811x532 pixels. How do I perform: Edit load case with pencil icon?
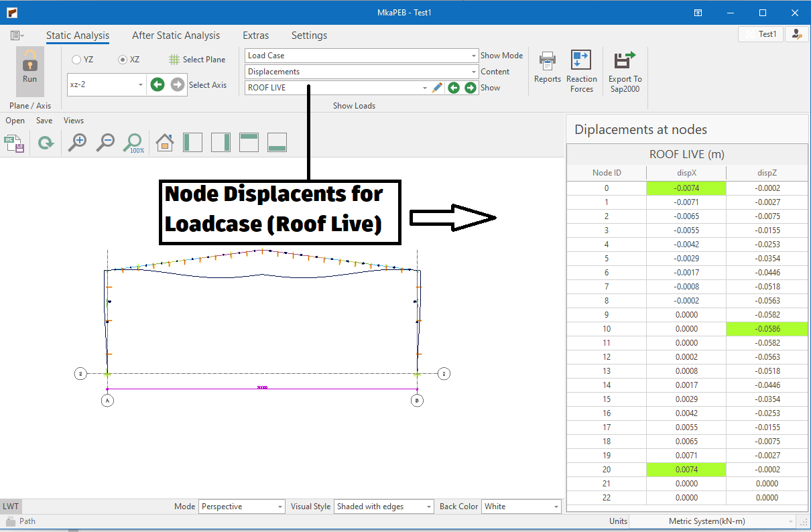(438, 88)
